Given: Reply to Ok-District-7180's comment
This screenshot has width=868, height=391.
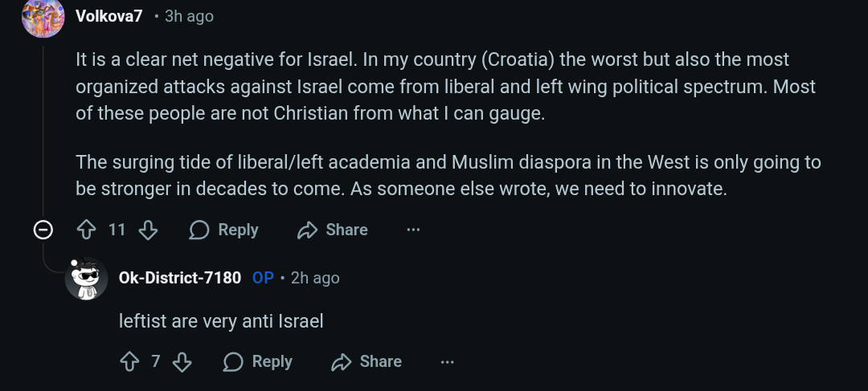Looking at the screenshot, I should pos(257,362).
